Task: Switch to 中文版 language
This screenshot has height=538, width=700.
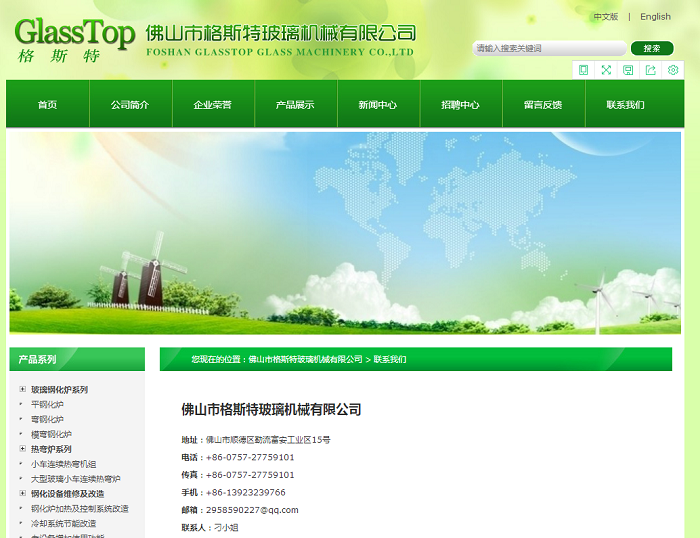Action: point(605,17)
